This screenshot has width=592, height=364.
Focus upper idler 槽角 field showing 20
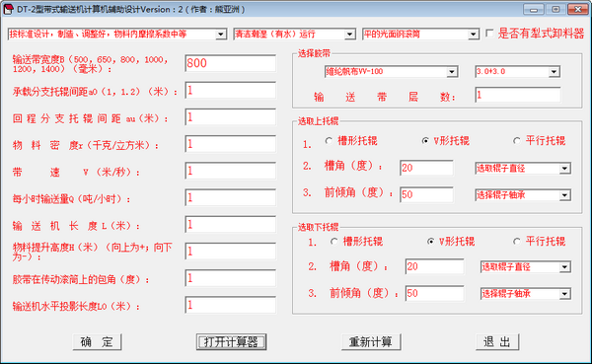click(x=426, y=168)
